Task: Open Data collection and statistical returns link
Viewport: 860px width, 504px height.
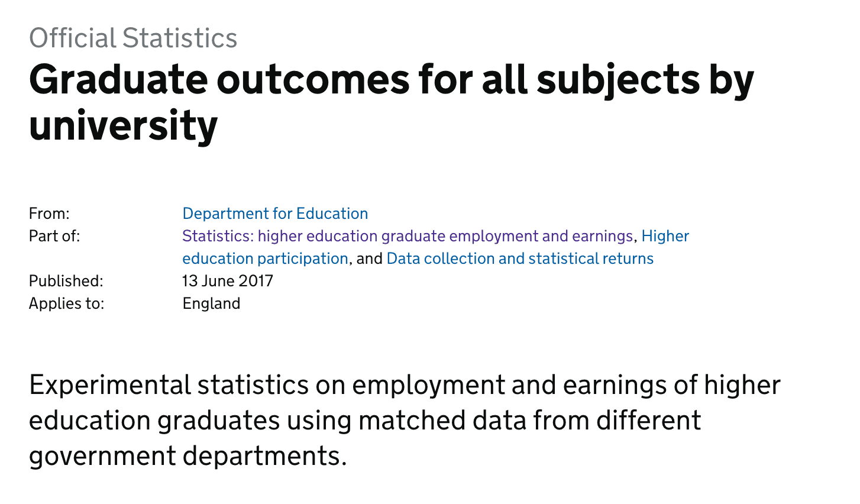Action: pyautogui.click(x=520, y=259)
